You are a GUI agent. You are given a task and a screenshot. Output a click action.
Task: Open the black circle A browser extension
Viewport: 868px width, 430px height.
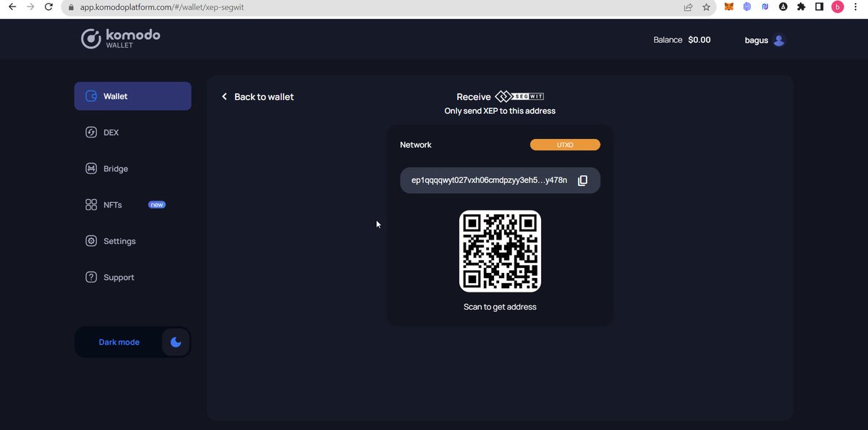coord(783,7)
